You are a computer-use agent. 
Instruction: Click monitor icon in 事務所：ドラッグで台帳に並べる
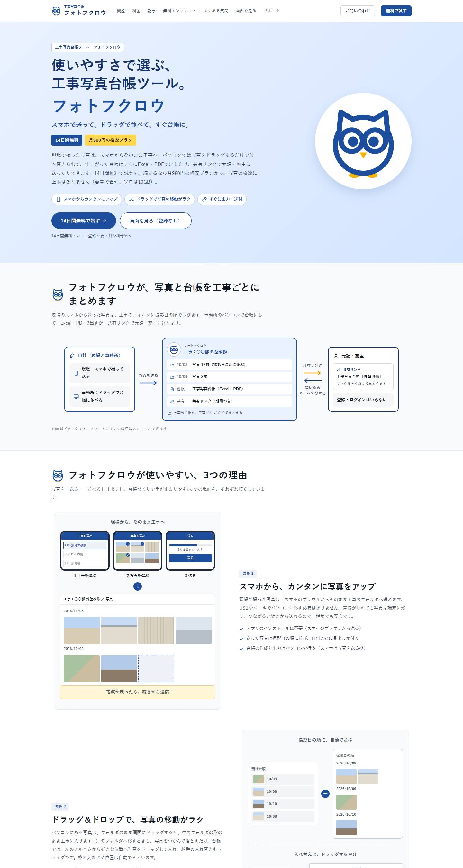(76, 397)
